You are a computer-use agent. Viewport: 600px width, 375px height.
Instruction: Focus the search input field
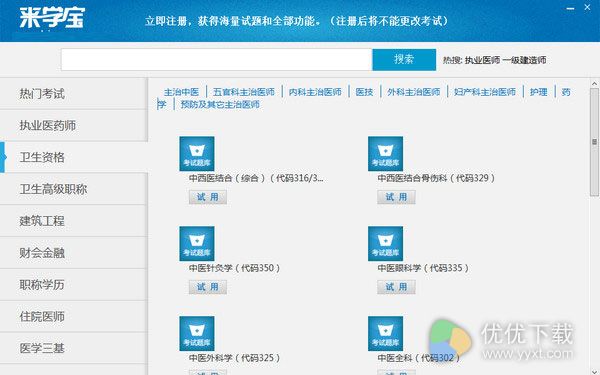click(x=217, y=59)
